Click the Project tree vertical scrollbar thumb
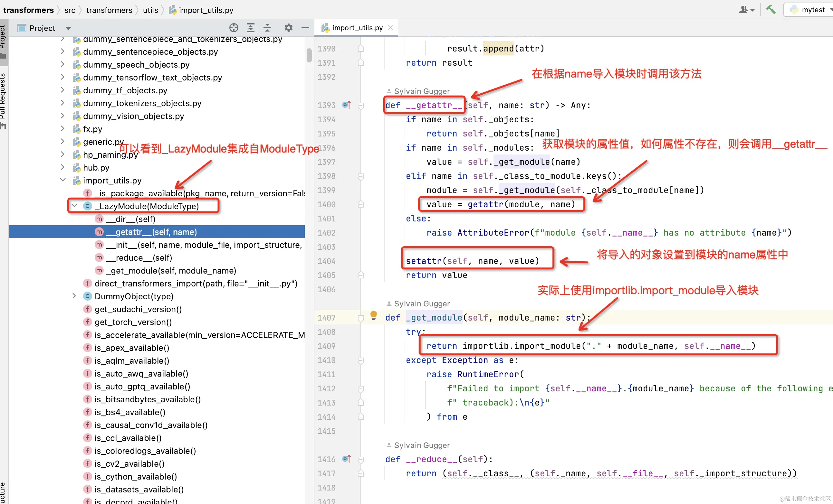This screenshot has width=833, height=504. click(309, 55)
